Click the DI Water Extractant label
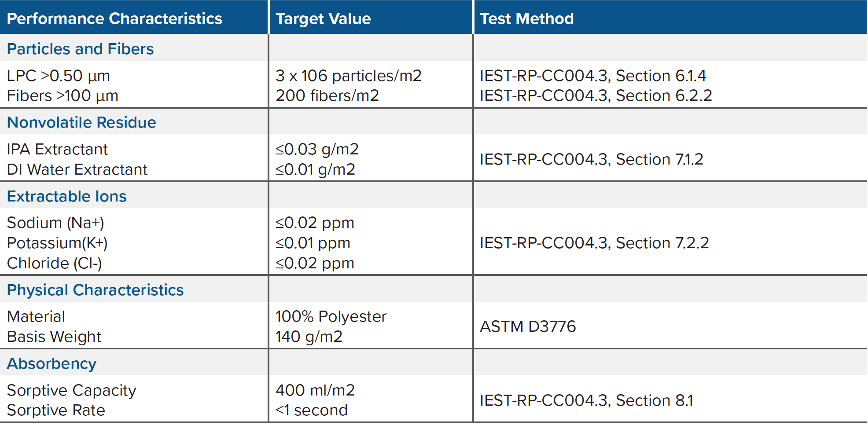The height and width of the screenshot is (425, 868). (77, 169)
